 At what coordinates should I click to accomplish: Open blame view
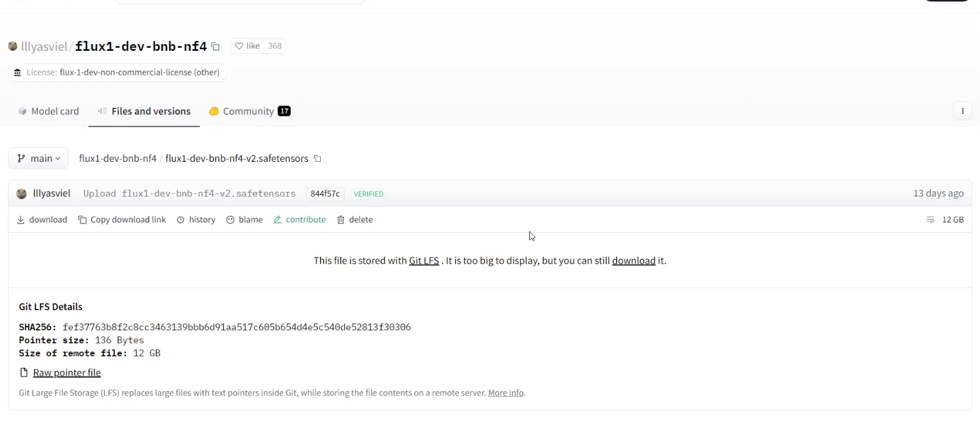pyautogui.click(x=245, y=219)
